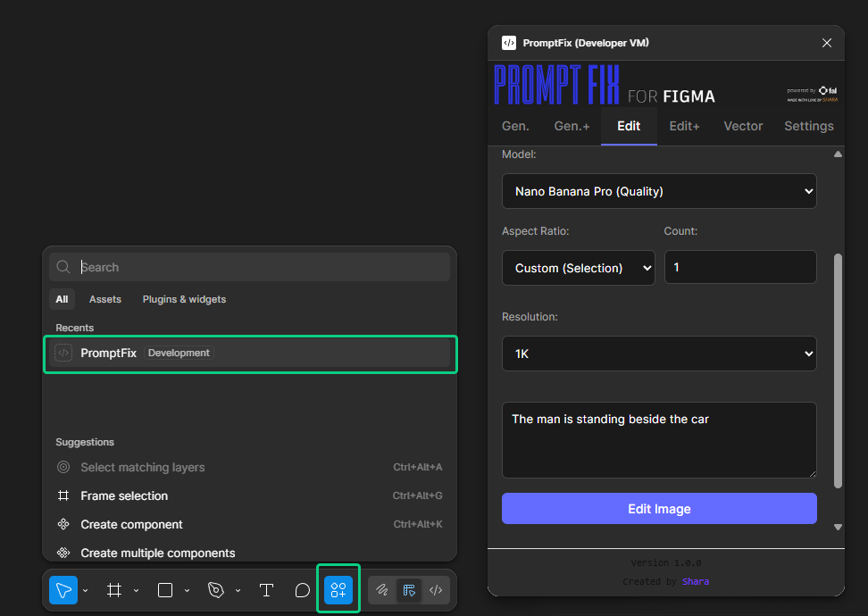The height and width of the screenshot is (616, 868).
Task: Click the plugin scrollbar up arrow
Action: click(838, 154)
